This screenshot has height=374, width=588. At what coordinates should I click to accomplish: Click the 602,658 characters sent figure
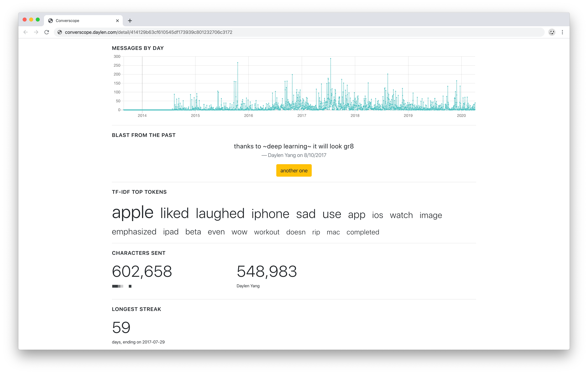[142, 271]
